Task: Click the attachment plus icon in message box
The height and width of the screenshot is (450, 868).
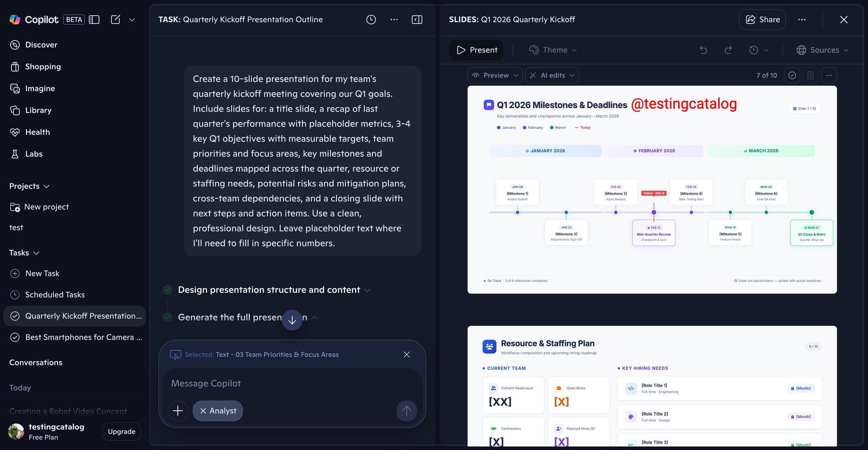Action: [x=178, y=410]
